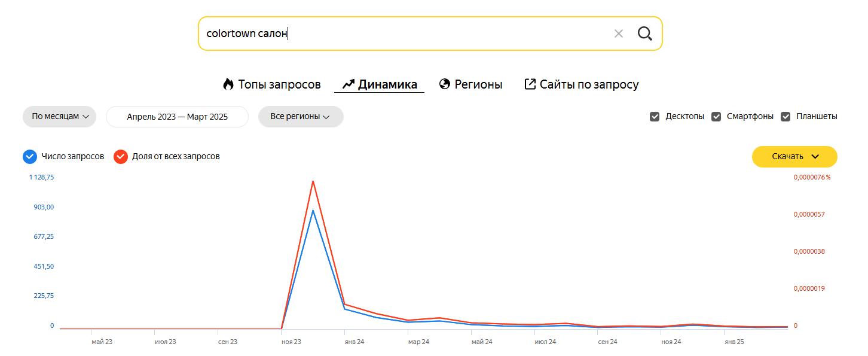The height and width of the screenshot is (356, 868).
Task: Disable the Планшеты checkbox
Action: pyautogui.click(x=786, y=117)
